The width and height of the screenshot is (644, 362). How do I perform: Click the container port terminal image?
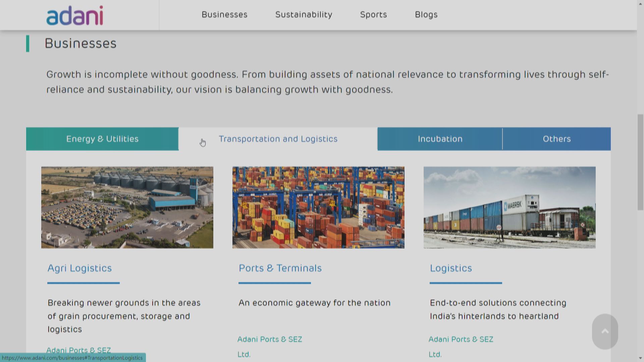pos(318,207)
